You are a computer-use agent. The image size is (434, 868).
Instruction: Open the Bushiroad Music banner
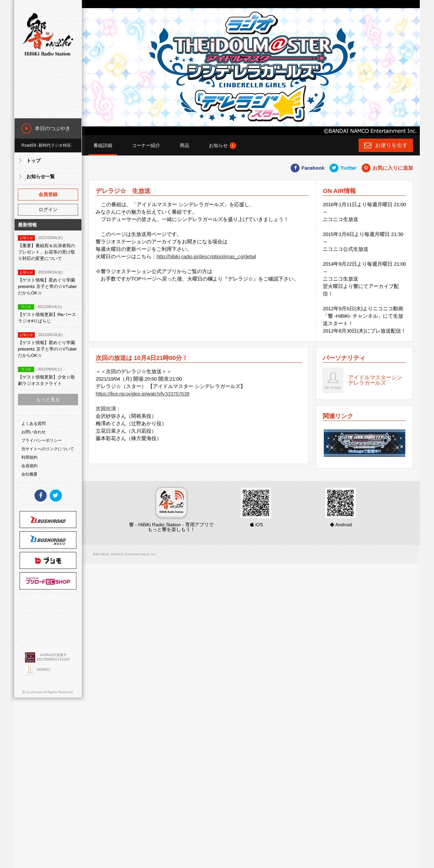(x=48, y=540)
